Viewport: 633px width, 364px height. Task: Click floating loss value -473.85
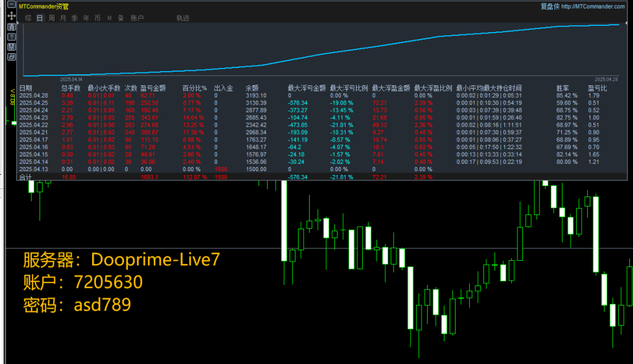click(x=297, y=125)
